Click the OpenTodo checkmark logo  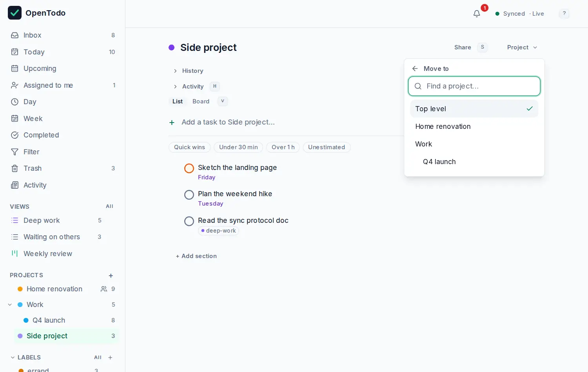click(x=15, y=13)
